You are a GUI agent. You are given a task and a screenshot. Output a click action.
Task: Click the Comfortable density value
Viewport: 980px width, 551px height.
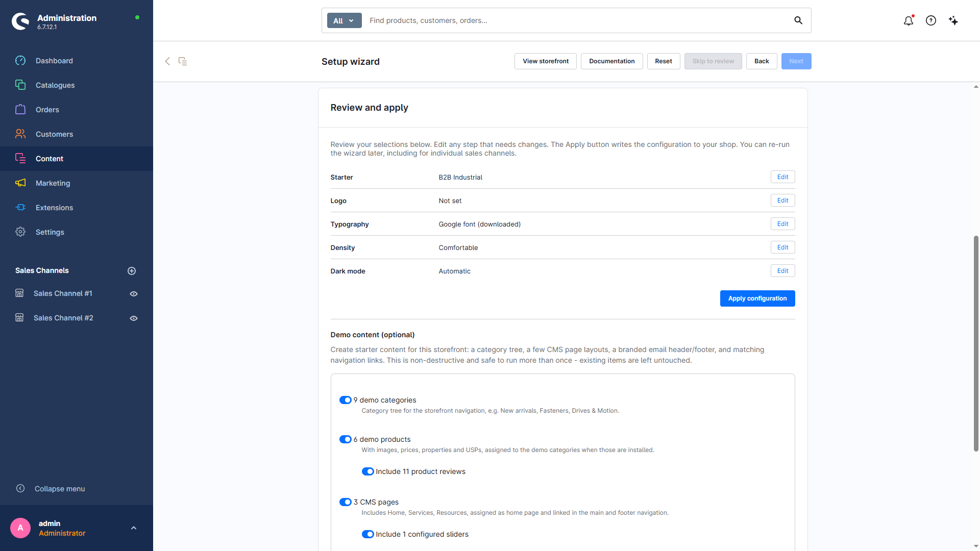[x=458, y=247]
